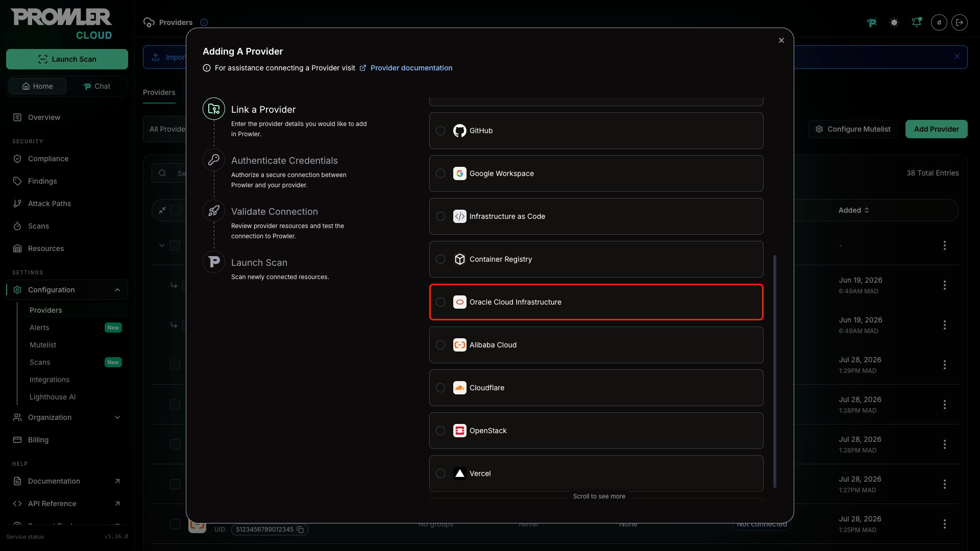The image size is (980, 551).
Task: Click the Launch Scan button in sidebar
Action: coord(67,59)
